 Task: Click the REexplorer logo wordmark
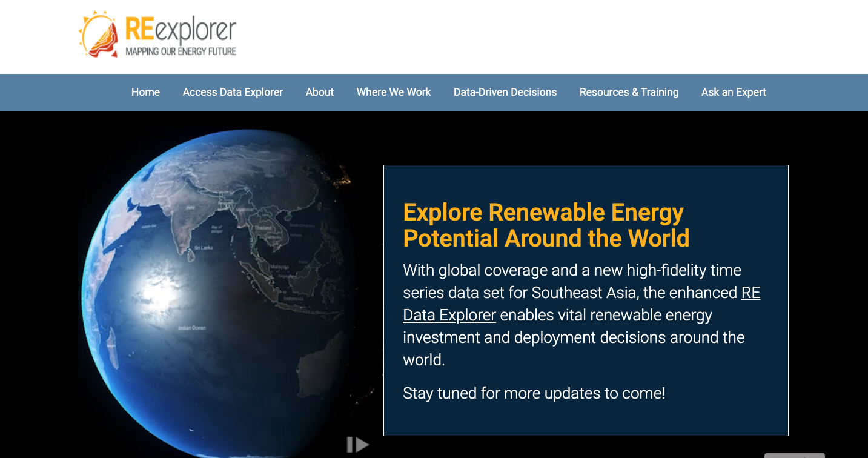pos(181,29)
